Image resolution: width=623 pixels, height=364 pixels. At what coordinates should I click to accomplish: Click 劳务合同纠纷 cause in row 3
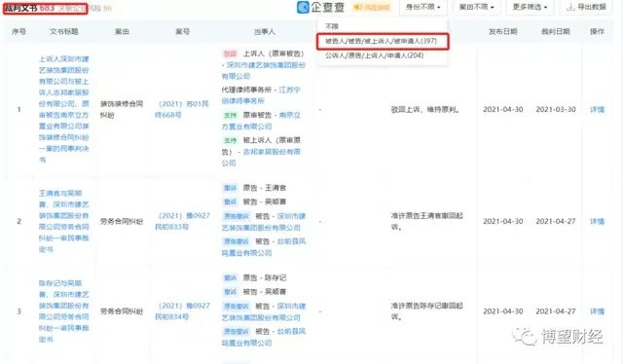pos(122,311)
